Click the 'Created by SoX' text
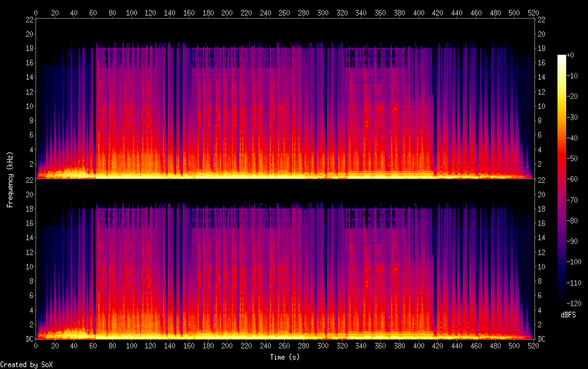Image resolution: width=588 pixels, height=369 pixels. (x=26, y=365)
